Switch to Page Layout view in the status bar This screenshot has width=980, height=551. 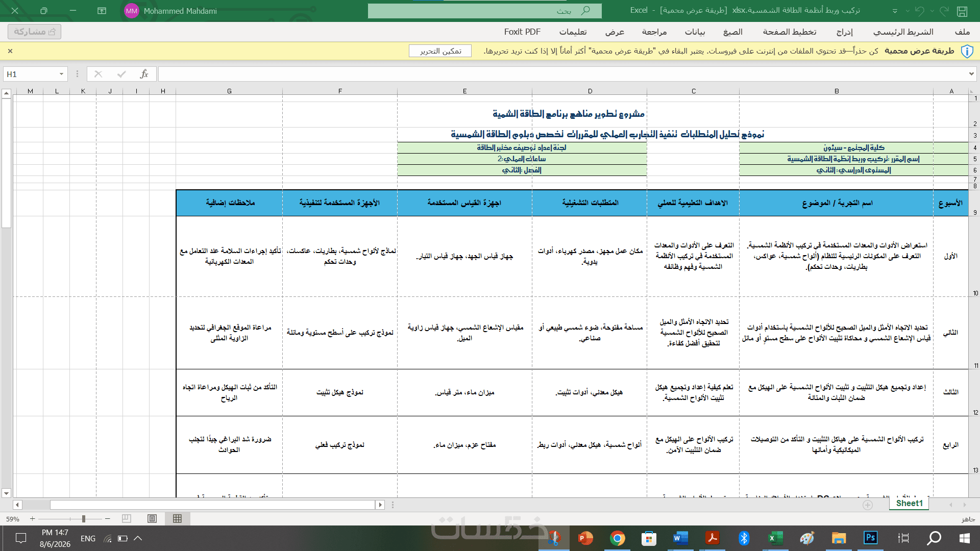(x=152, y=519)
